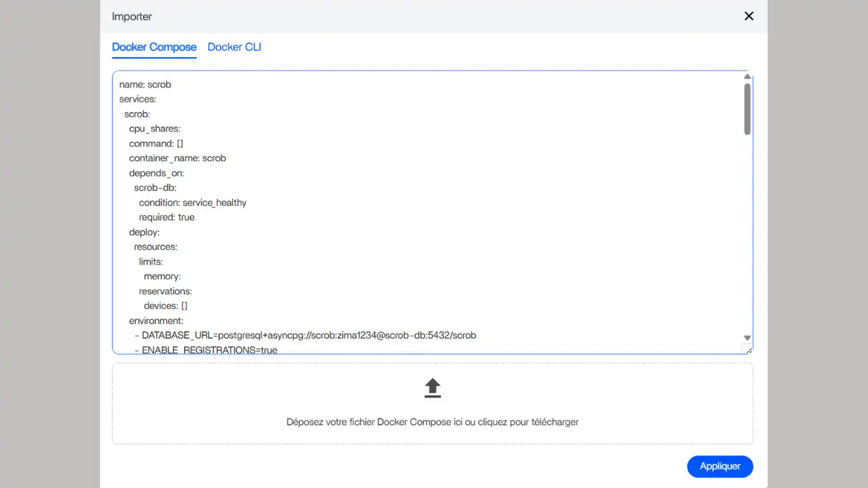Click the textarea scroll up arrow
The height and width of the screenshot is (488, 868).
pyautogui.click(x=747, y=77)
